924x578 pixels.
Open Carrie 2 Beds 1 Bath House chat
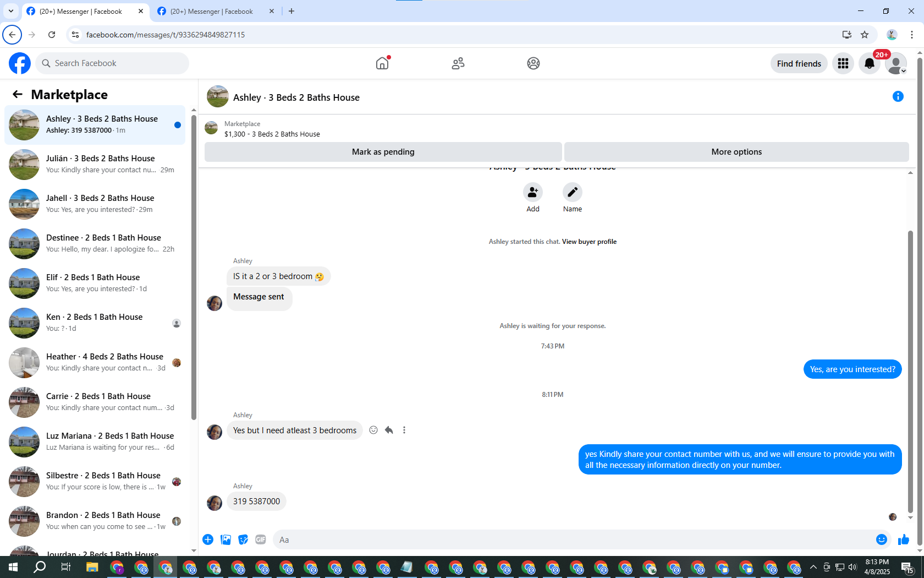pyautogui.click(x=95, y=402)
